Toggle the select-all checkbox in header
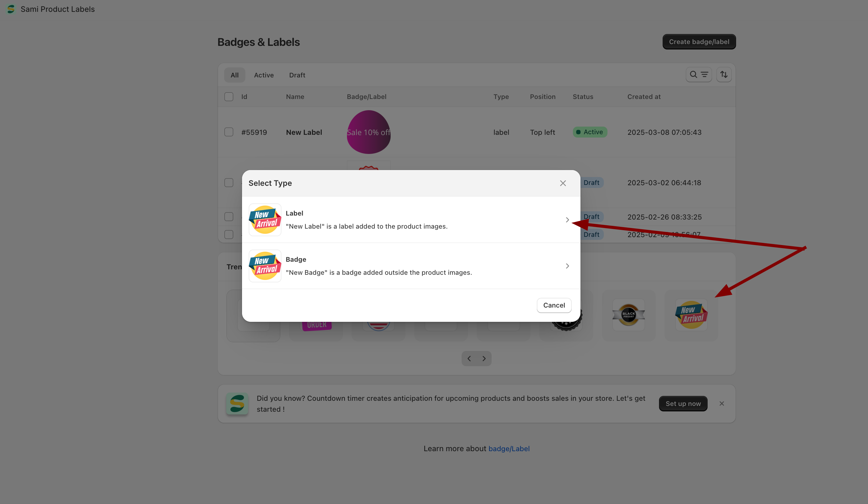Viewport: 868px width, 504px height. click(229, 97)
